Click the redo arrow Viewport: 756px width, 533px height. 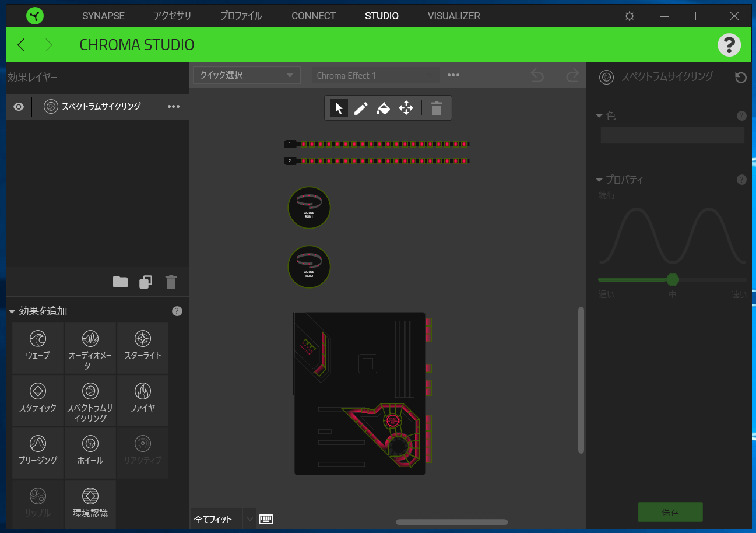(x=573, y=75)
